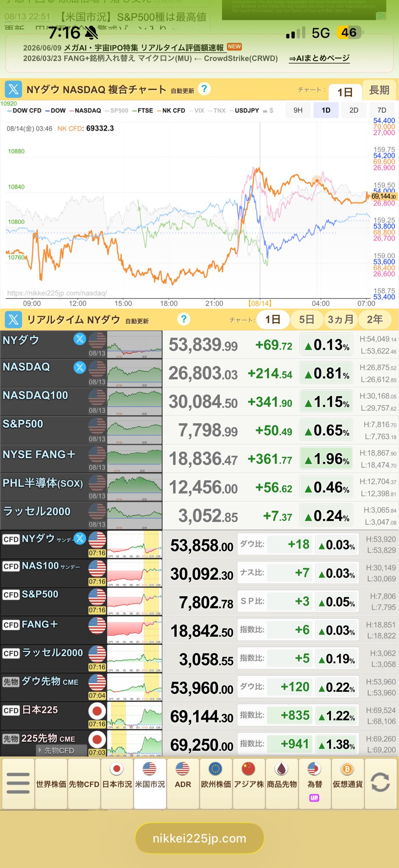This screenshot has width=399, height=868.
Task: Select 2年 chart period for realtime list
Action: tap(374, 320)
